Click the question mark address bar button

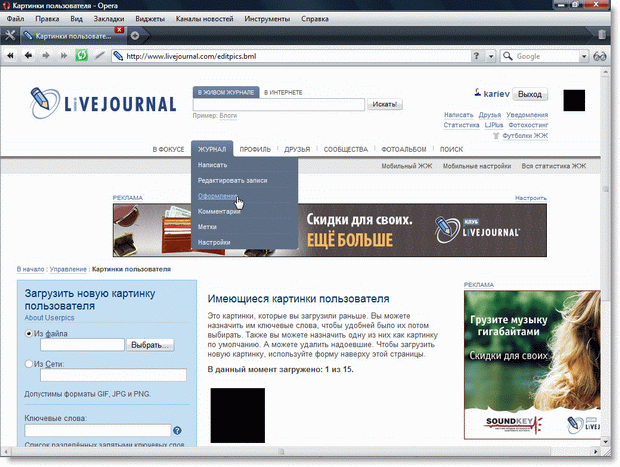pos(476,56)
